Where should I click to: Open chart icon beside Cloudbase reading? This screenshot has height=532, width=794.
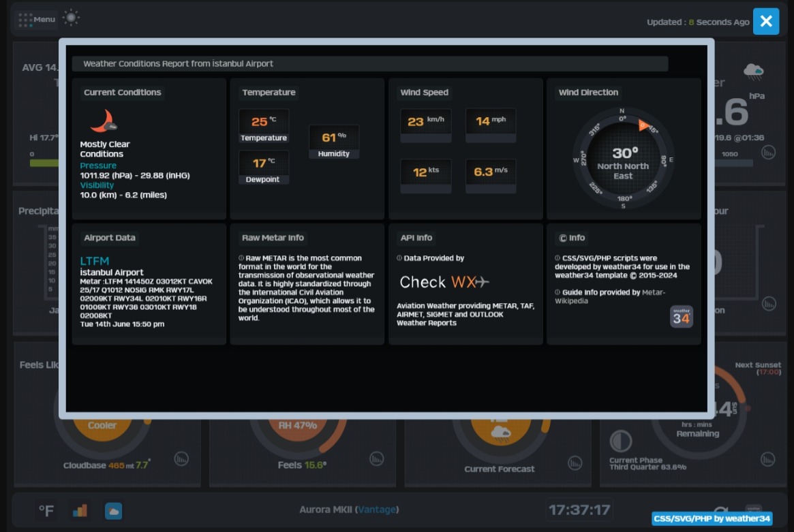181,458
